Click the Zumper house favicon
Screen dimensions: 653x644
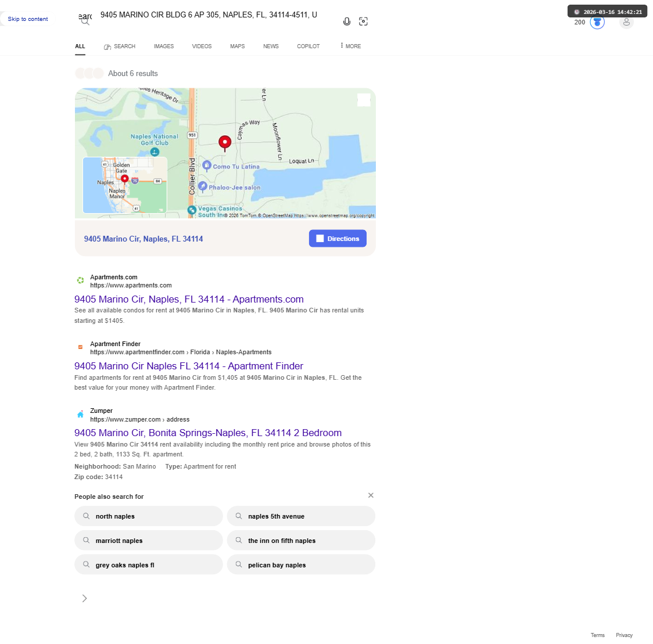80,414
